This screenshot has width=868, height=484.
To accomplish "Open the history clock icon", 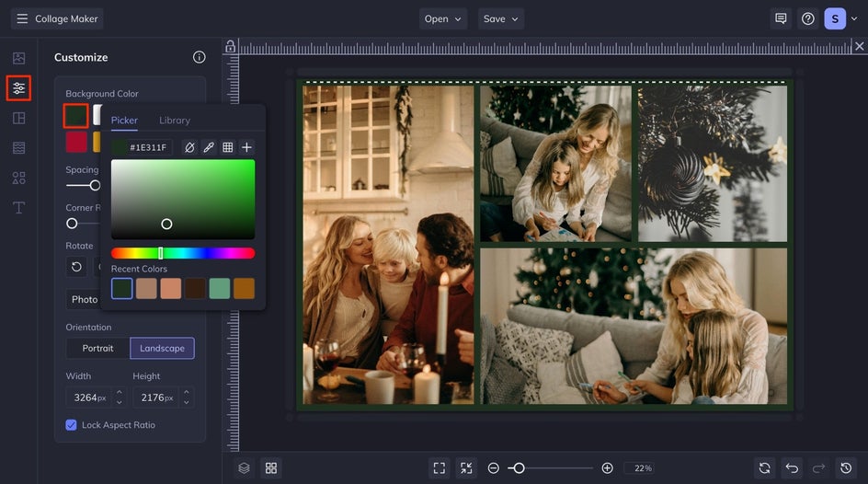I will [846, 468].
